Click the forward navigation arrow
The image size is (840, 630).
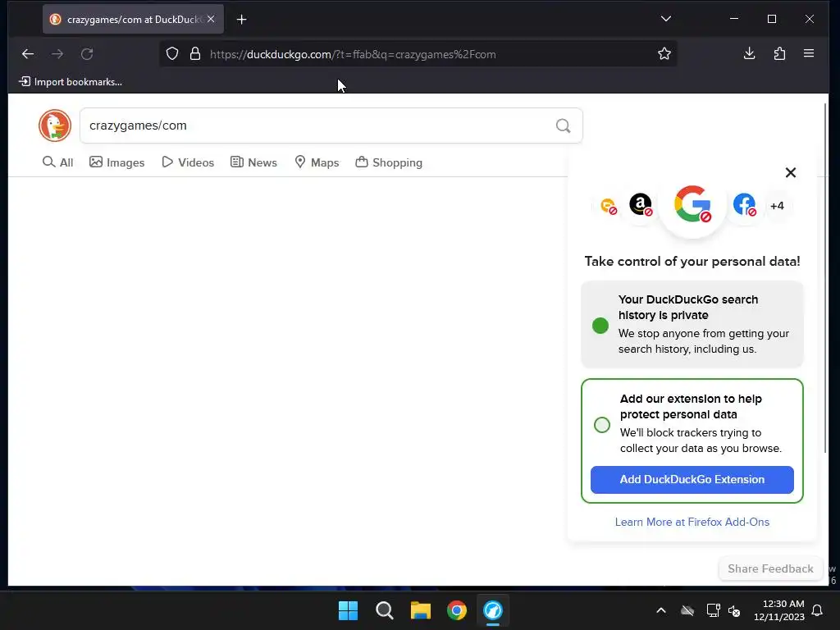pos(57,53)
